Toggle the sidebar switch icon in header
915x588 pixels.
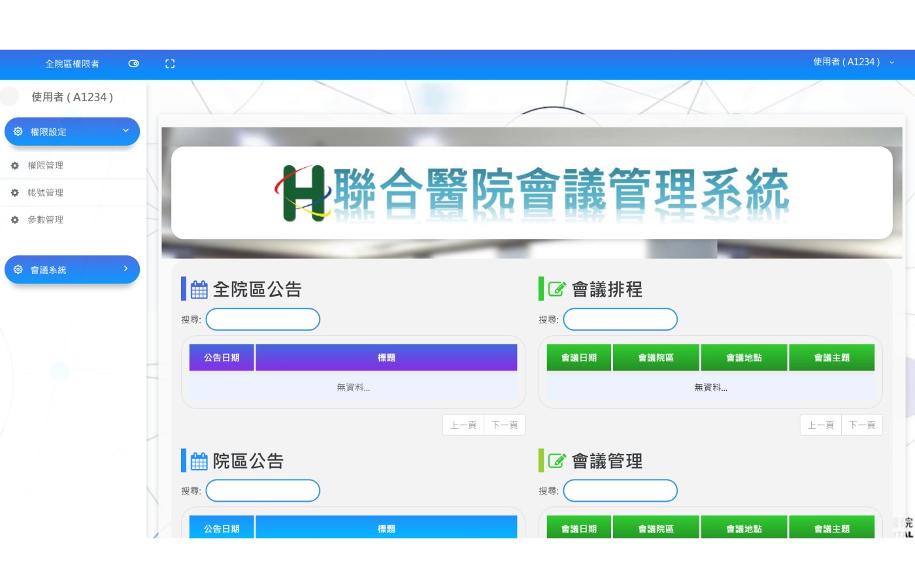click(x=134, y=63)
